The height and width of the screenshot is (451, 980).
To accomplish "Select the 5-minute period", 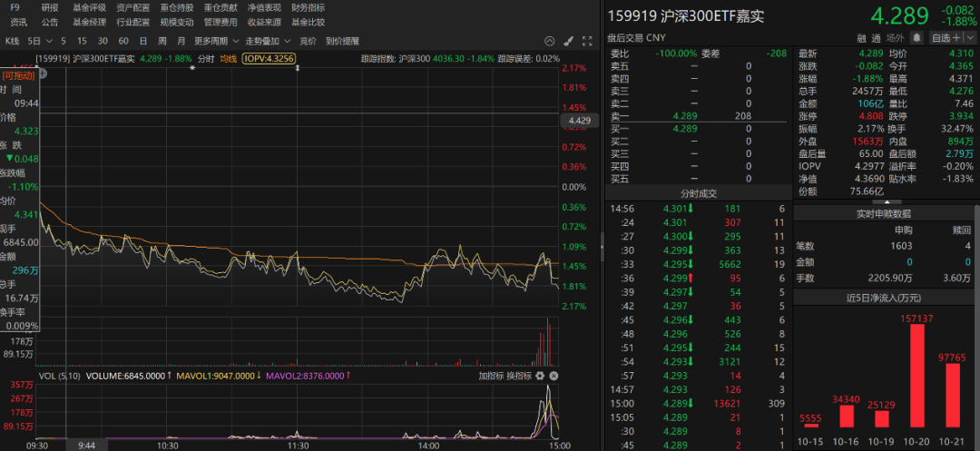I will pyautogui.click(x=64, y=41).
